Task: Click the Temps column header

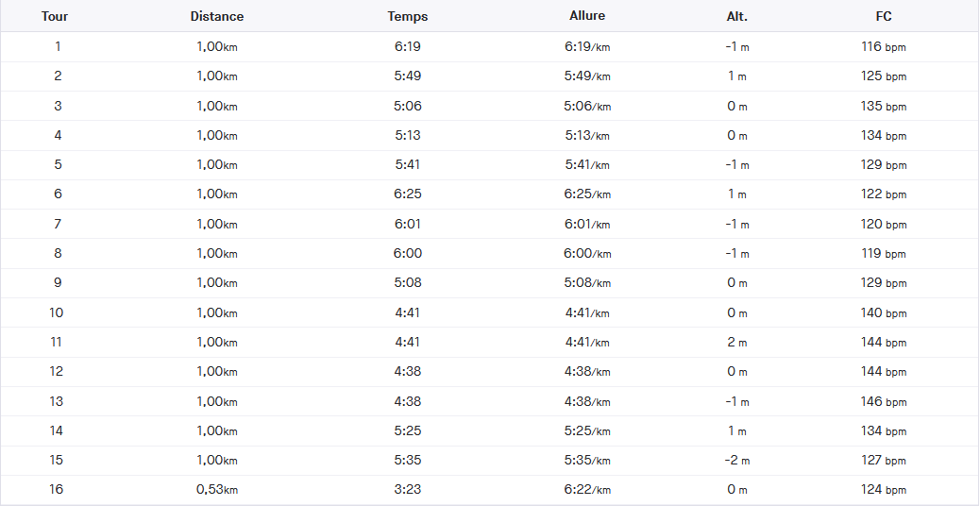Action: point(407,16)
